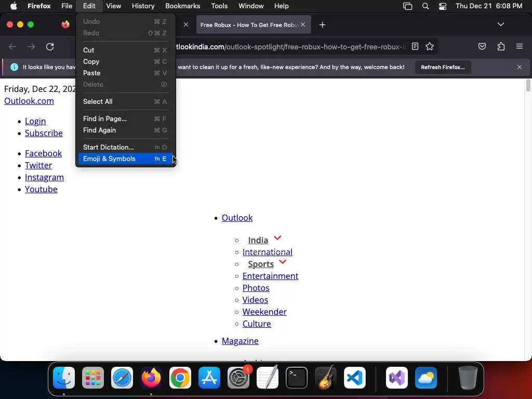Open the Window menu
This screenshot has height=399, width=532.
(x=251, y=6)
